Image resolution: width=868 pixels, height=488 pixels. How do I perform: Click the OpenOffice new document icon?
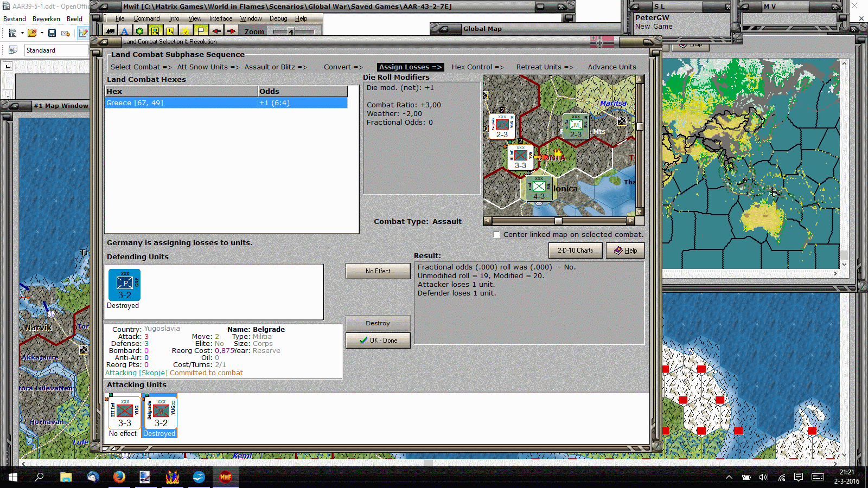12,33
